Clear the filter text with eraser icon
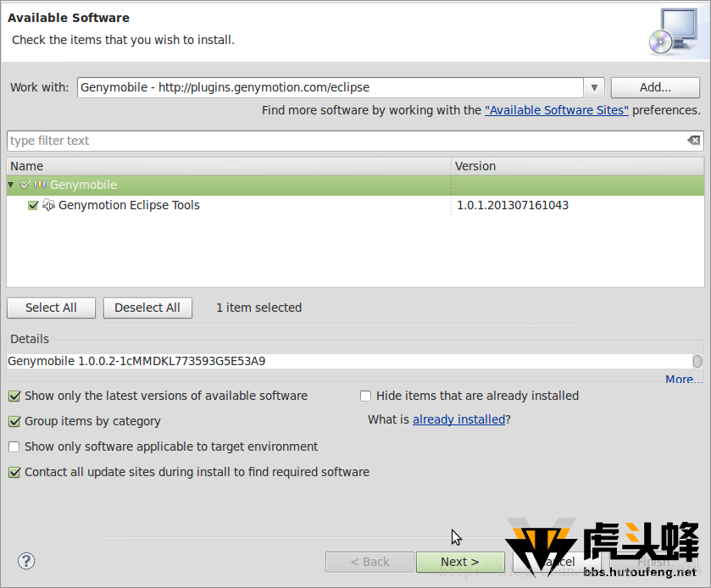This screenshot has width=711, height=588. click(694, 140)
